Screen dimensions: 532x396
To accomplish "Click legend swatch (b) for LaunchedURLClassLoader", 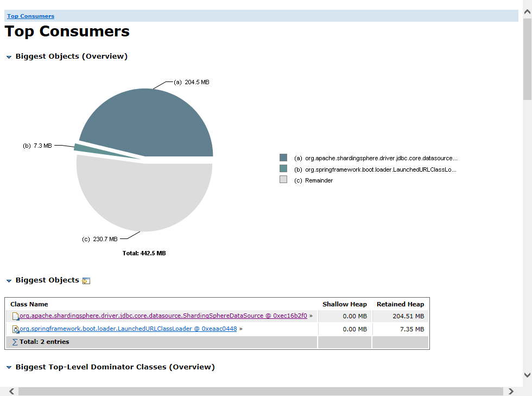I will click(283, 169).
